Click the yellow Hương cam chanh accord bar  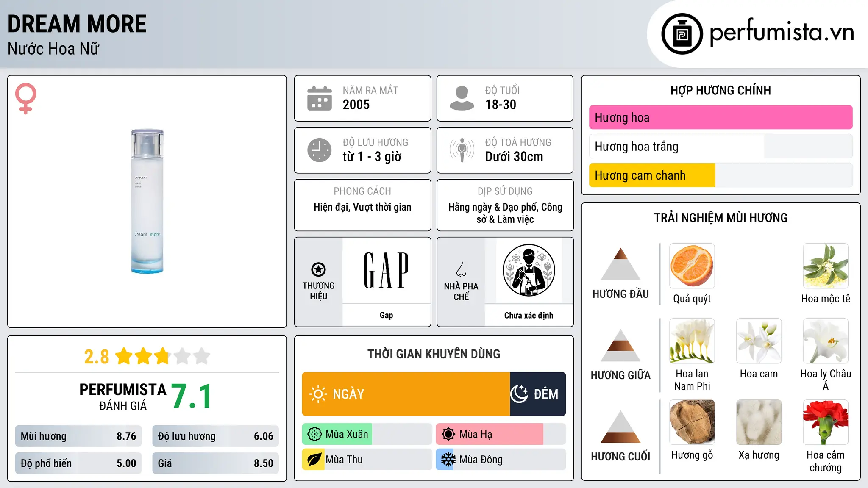(652, 175)
